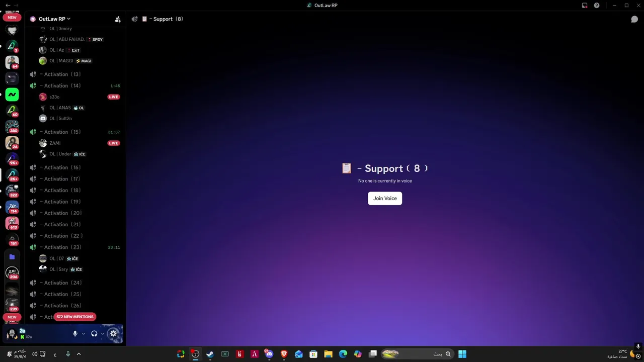Toggle headphone deafen in user panel
644x362 pixels.
(94, 333)
